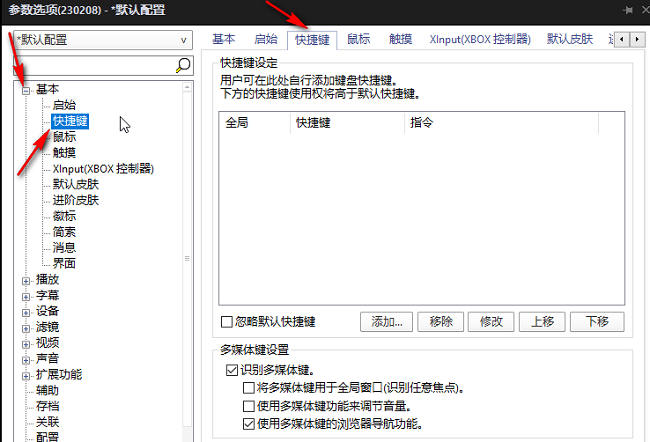650x442 pixels.
Task: Select 默认皮肤 in the tree
Action: click(76, 184)
